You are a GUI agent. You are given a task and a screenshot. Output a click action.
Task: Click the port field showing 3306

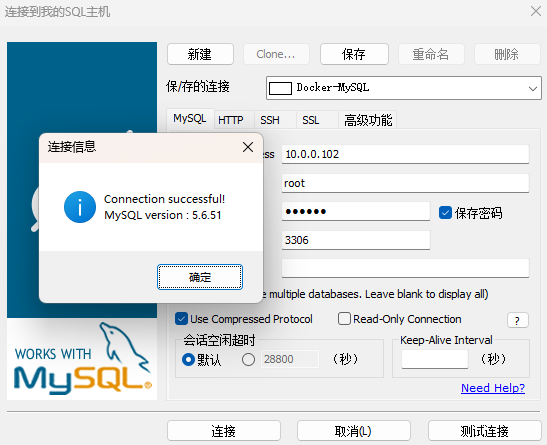tap(356, 240)
